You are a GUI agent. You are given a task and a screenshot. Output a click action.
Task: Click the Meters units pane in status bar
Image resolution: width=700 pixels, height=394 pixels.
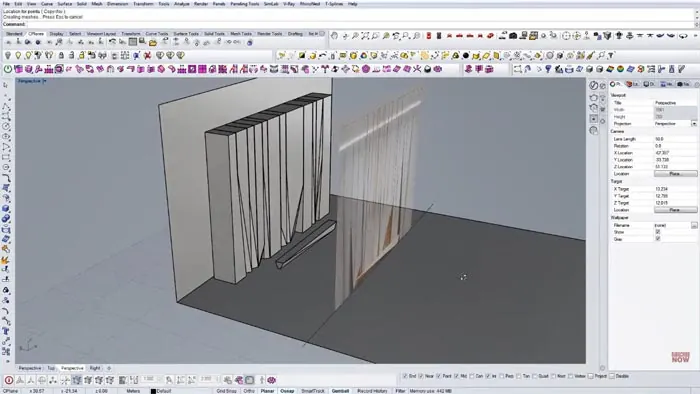click(133, 391)
